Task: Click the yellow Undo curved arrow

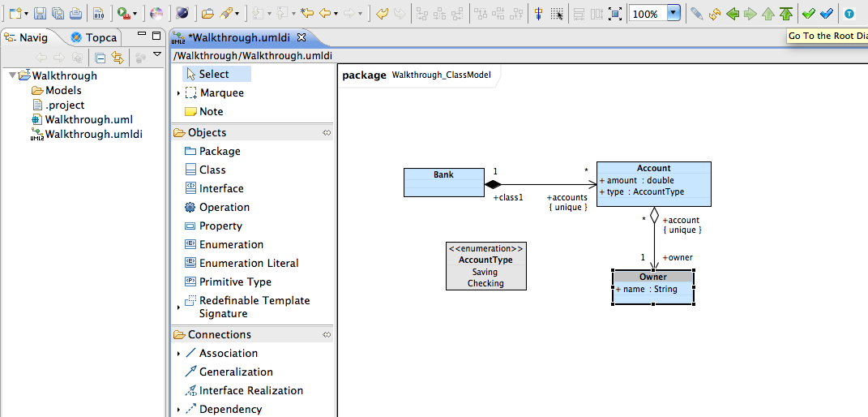Action: [382, 13]
